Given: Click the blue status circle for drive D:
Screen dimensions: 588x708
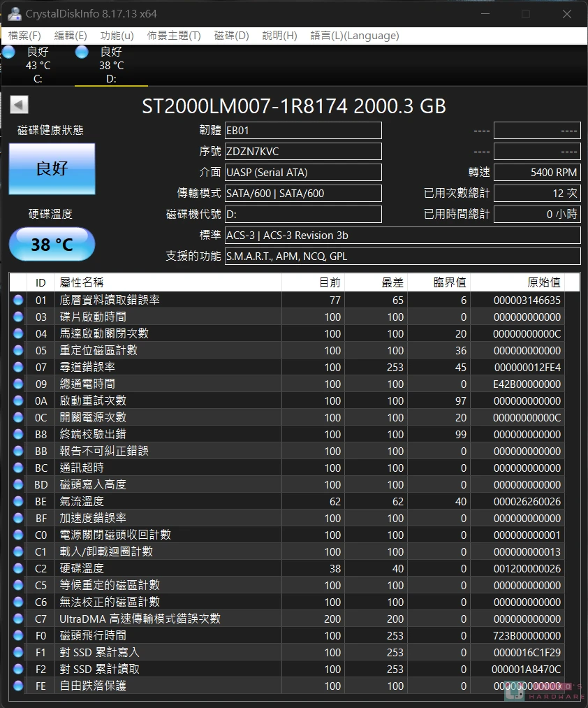Looking at the screenshot, I should (x=82, y=52).
